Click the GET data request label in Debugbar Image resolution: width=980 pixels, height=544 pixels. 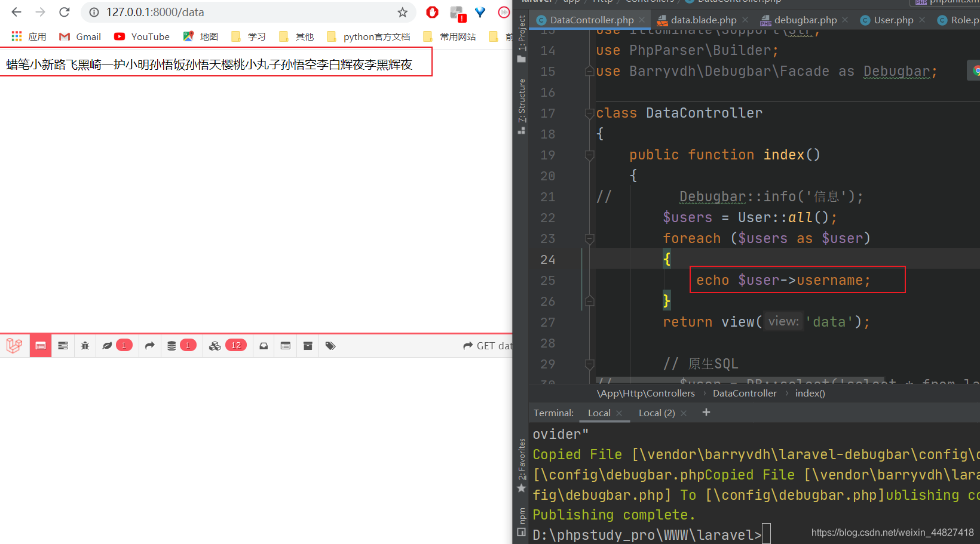coord(488,346)
